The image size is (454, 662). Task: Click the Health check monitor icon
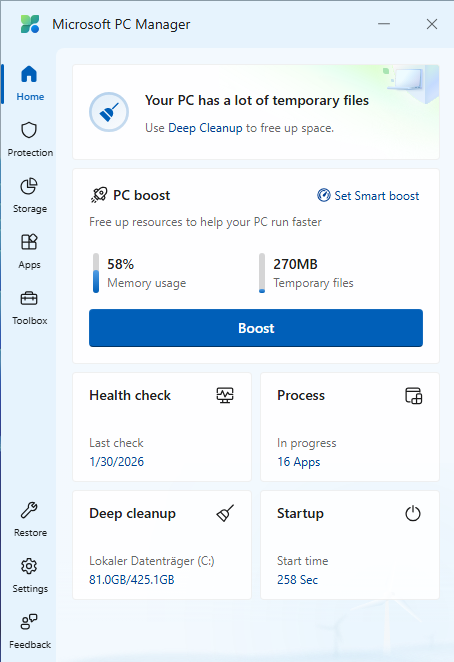pyautogui.click(x=225, y=396)
